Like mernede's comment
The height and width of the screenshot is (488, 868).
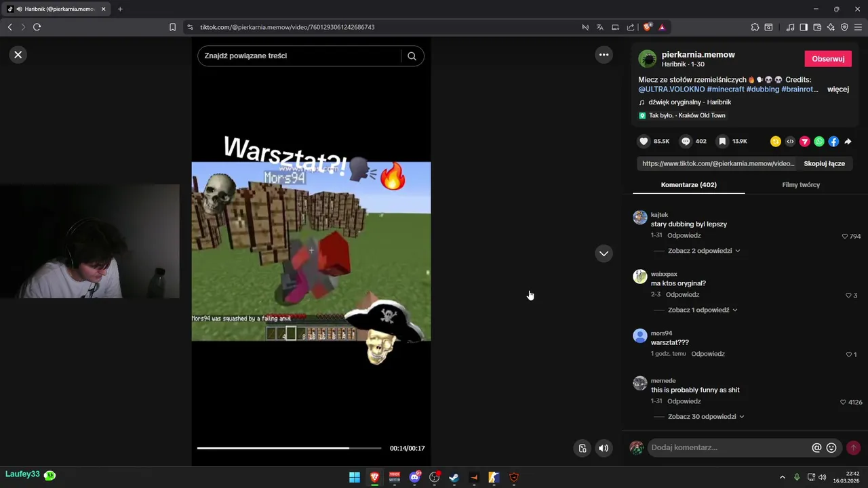pos(844,402)
